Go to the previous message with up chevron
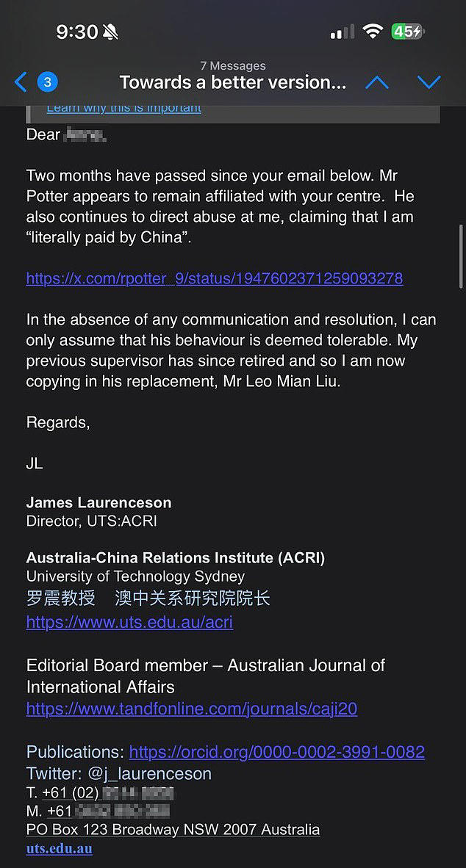 pos(377,82)
